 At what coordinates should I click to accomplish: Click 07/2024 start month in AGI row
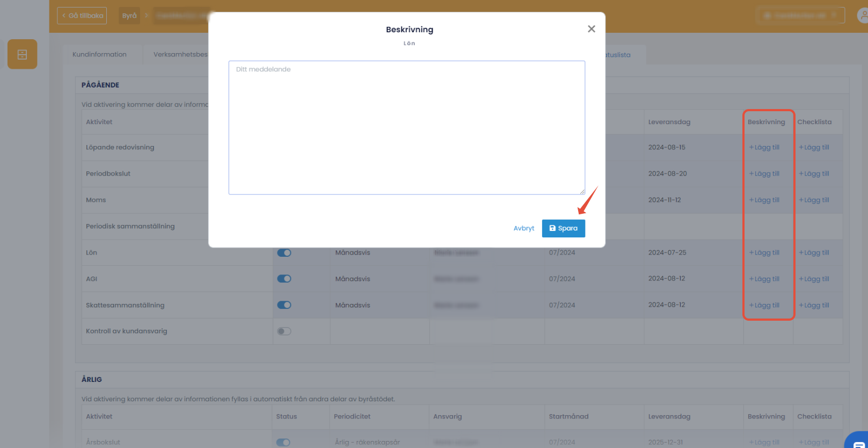coord(562,279)
